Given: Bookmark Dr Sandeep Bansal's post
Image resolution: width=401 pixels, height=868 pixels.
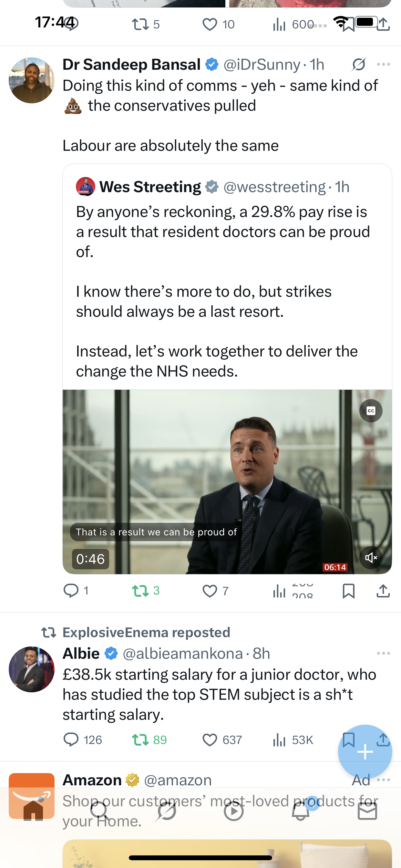Looking at the screenshot, I should coord(348,591).
